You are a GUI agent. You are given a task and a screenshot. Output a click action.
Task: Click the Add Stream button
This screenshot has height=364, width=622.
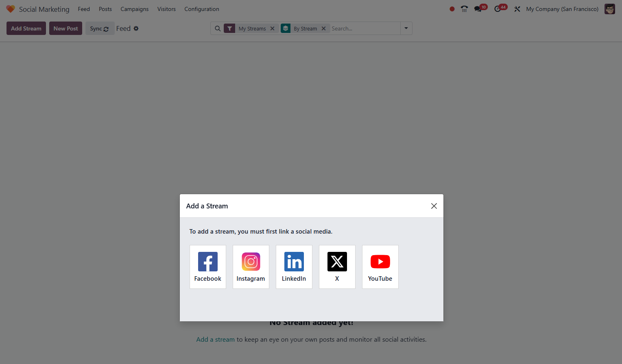26,28
